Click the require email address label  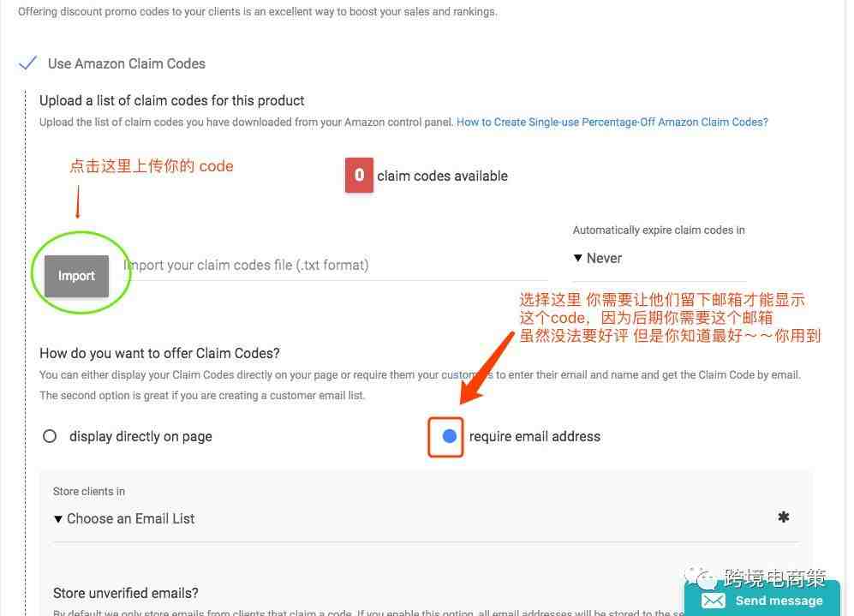534,436
